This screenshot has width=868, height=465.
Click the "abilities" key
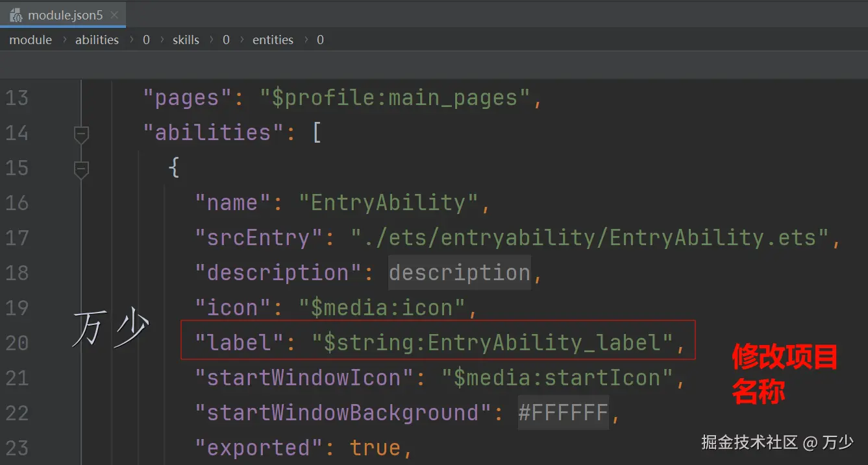pyautogui.click(x=214, y=133)
